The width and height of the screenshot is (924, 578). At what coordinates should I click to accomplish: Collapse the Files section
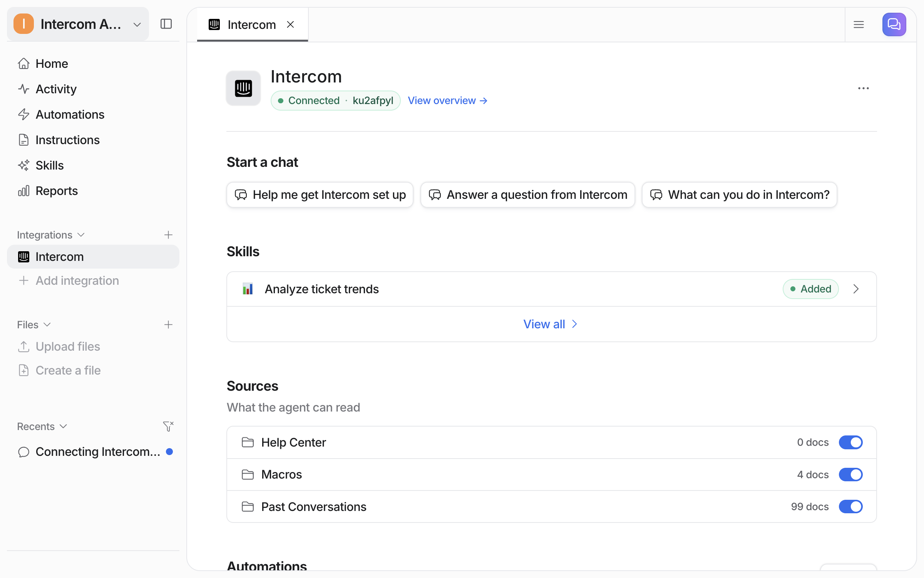34,324
